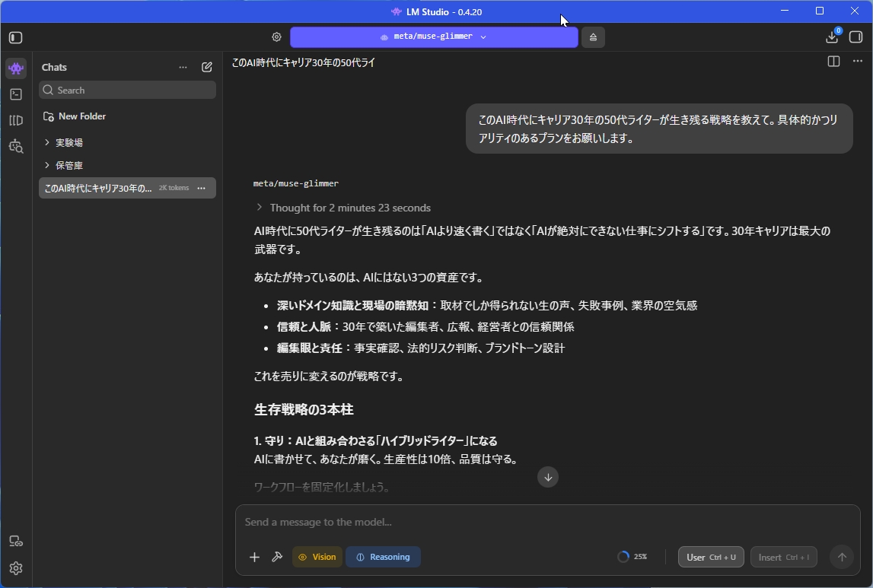Open Chats panel options menu
Viewport: 873px width, 588px height.
pos(183,67)
